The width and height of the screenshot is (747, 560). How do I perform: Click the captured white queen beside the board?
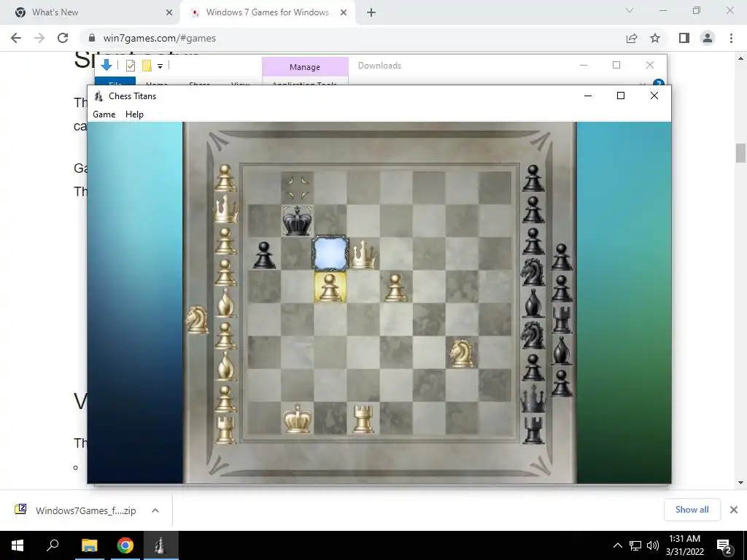pyautogui.click(x=225, y=209)
